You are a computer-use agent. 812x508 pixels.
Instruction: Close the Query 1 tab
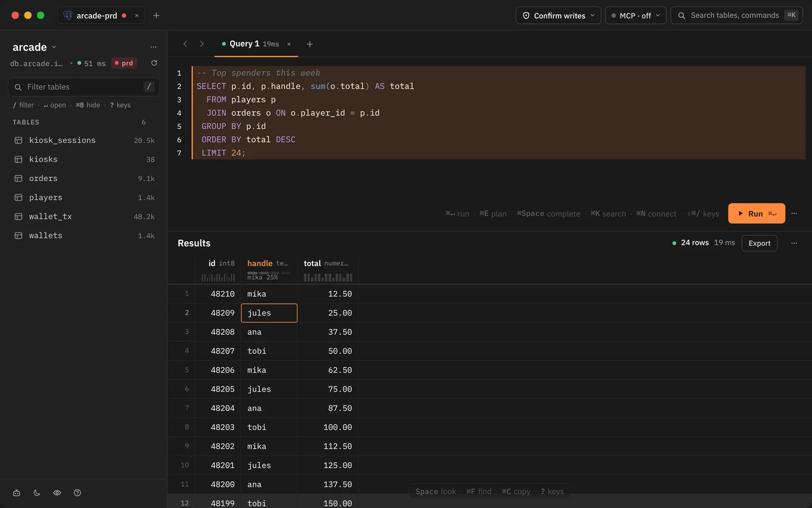coord(289,44)
